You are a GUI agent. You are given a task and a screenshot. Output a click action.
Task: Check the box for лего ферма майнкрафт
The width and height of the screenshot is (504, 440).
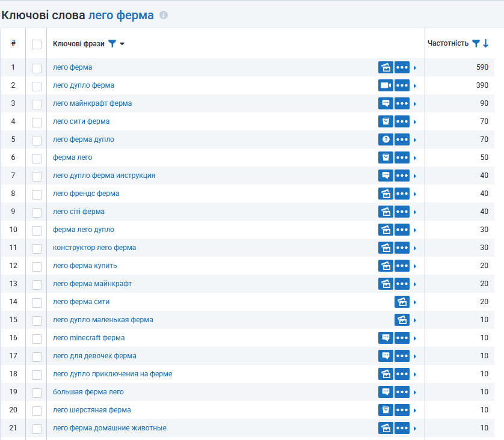[37, 284]
